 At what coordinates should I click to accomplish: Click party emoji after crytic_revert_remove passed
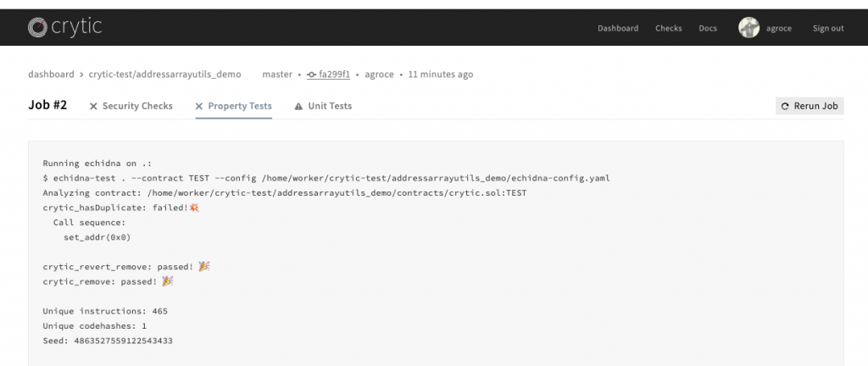pos(203,266)
